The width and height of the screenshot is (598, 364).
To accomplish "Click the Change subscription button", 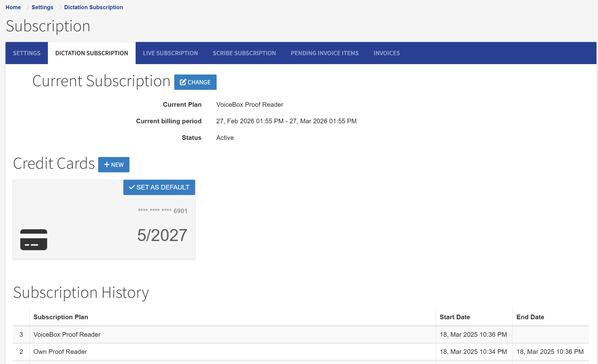I will coord(195,82).
